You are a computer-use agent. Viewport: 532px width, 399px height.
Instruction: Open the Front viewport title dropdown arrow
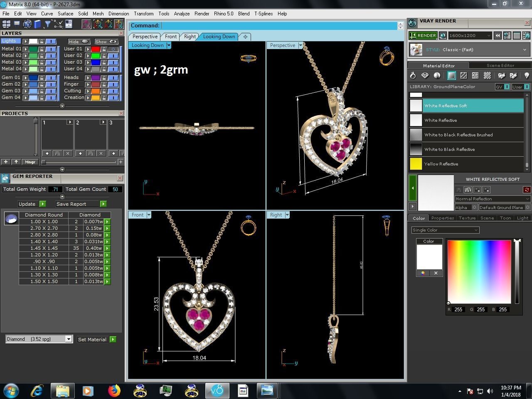coord(149,215)
